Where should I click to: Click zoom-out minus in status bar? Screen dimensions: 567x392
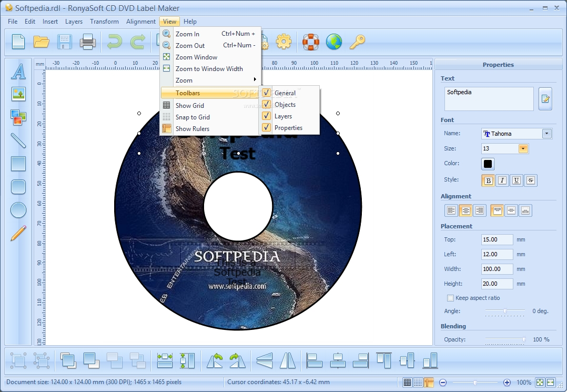pos(443,383)
